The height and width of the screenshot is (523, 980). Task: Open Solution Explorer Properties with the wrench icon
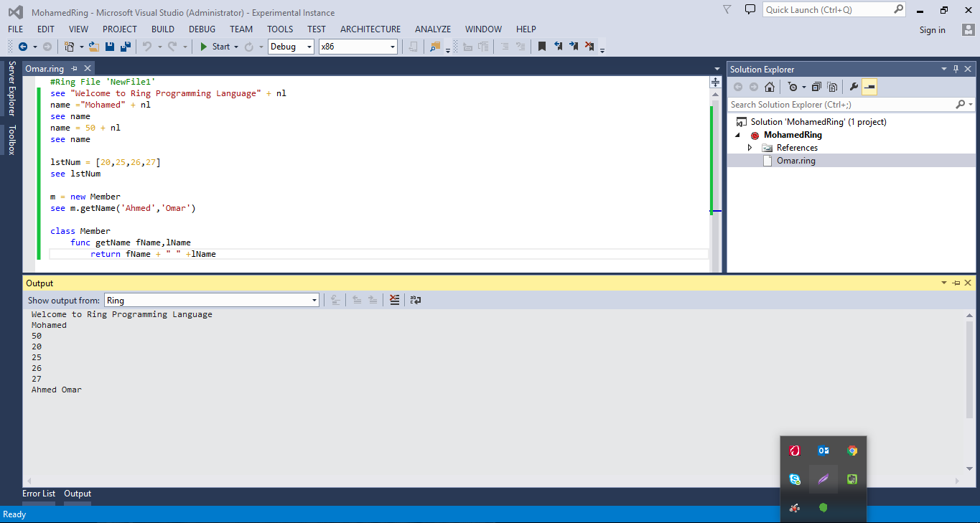tap(854, 86)
